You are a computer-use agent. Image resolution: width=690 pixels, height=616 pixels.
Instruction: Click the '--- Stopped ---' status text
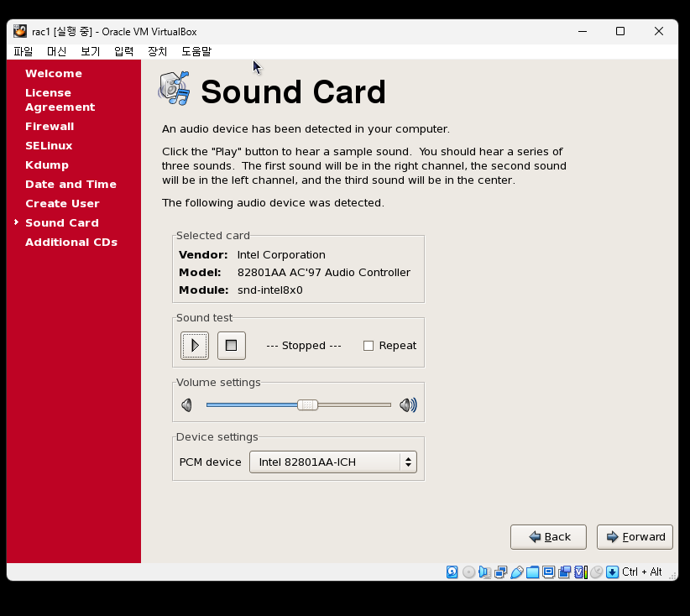click(x=304, y=346)
